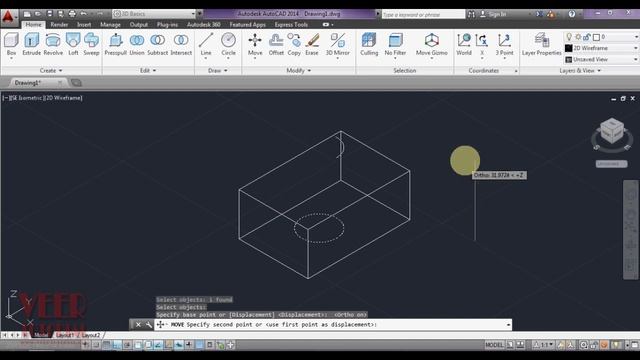Click the Move tool
Image resolution: width=640 pixels, height=360 pixels.
click(x=255, y=44)
